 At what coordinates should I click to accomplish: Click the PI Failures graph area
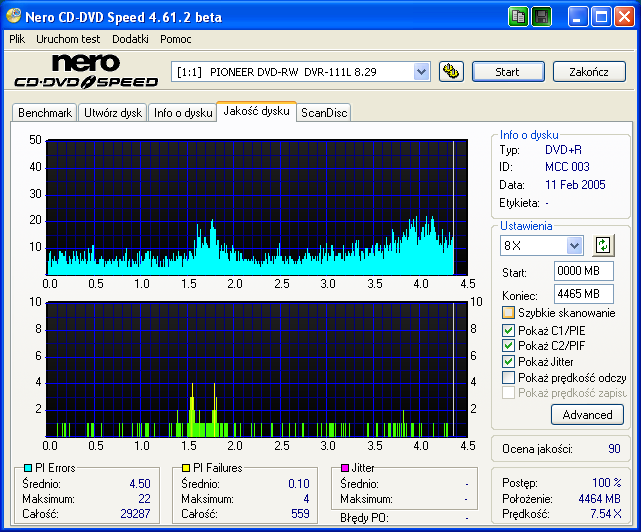tap(257, 370)
